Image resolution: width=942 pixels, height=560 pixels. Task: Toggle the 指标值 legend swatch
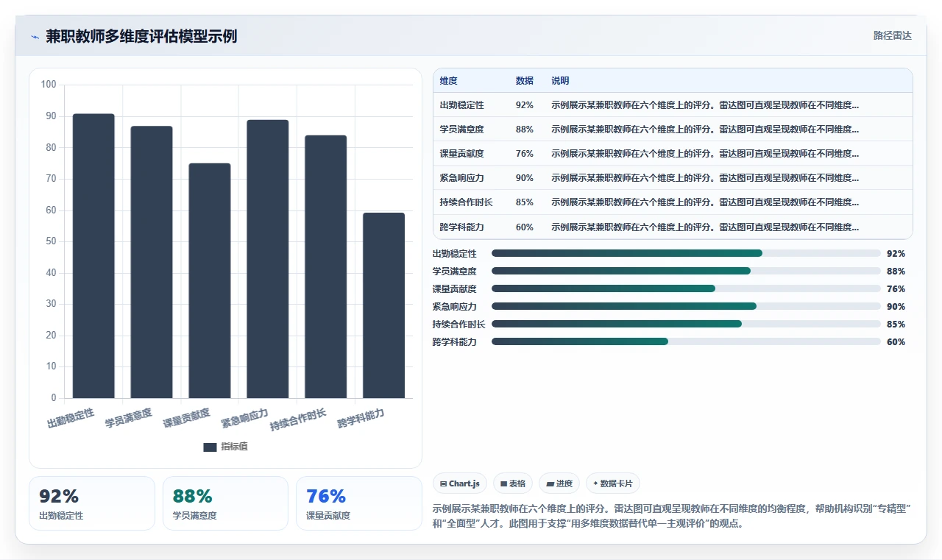[210, 447]
